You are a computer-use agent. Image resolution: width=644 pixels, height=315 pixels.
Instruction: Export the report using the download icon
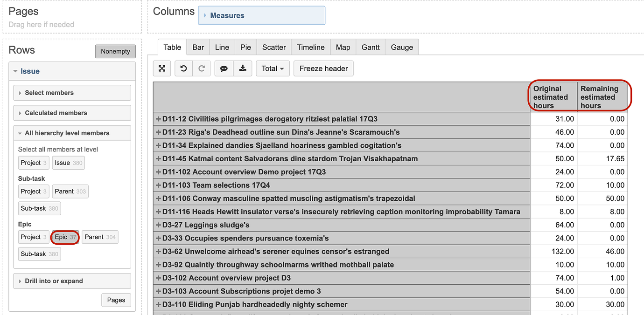(x=243, y=68)
